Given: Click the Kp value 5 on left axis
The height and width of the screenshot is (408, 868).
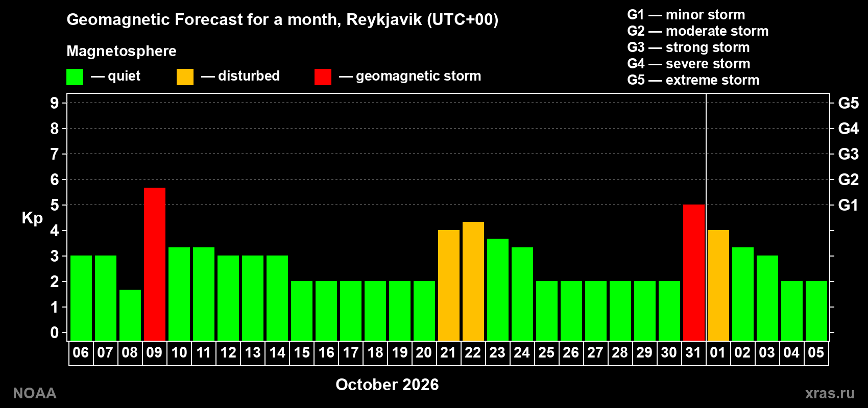Looking at the screenshot, I should coord(55,205).
